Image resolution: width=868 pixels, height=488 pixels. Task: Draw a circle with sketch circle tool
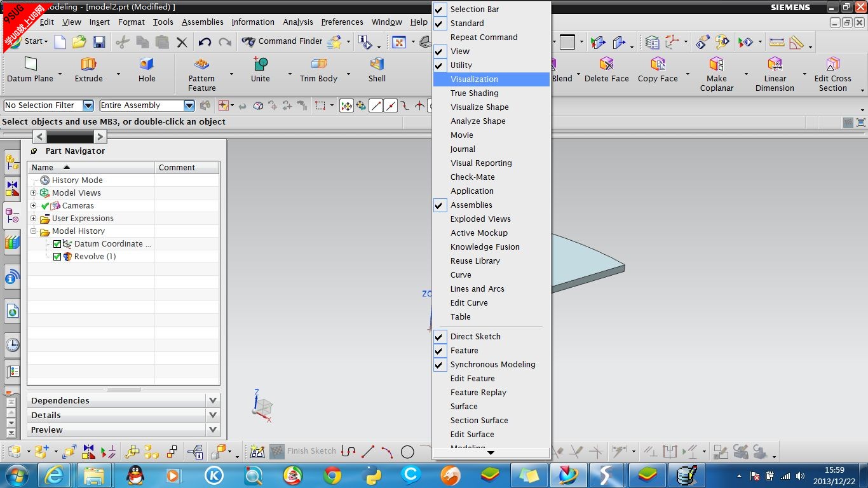407,452
